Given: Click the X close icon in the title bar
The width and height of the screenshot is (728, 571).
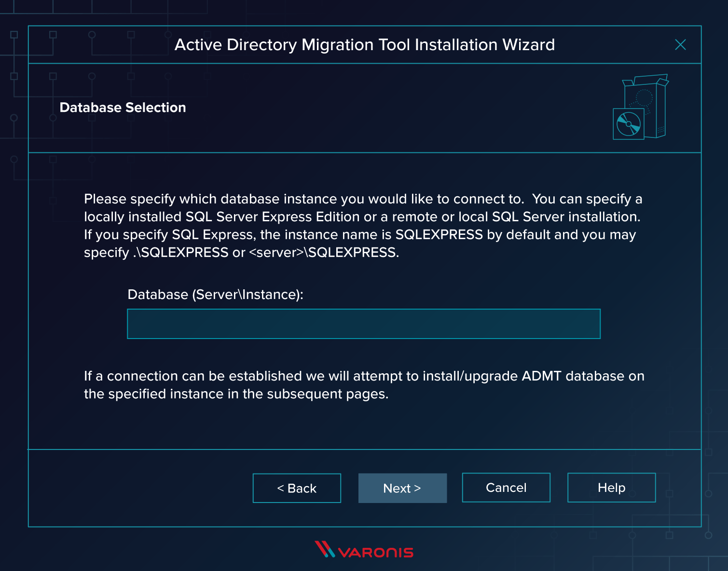Looking at the screenshot, I should coord(681,45).
